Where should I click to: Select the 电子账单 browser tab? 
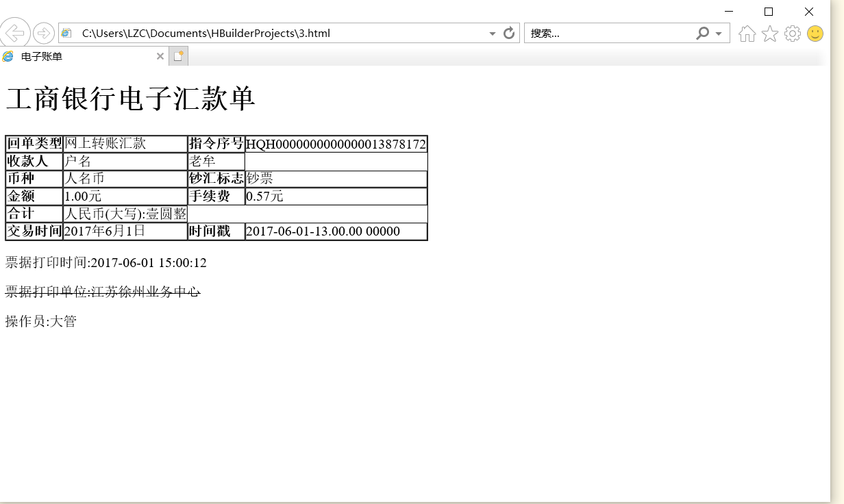(x=84, y=56)
